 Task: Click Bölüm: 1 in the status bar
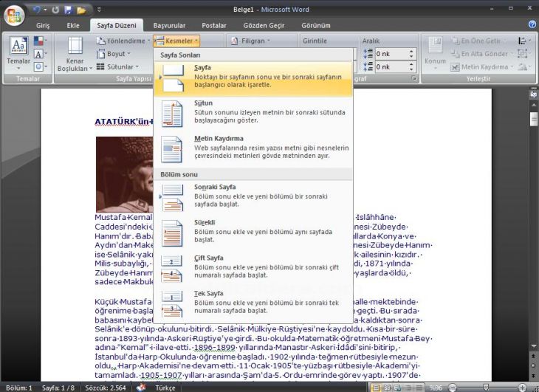pos(19,388)
